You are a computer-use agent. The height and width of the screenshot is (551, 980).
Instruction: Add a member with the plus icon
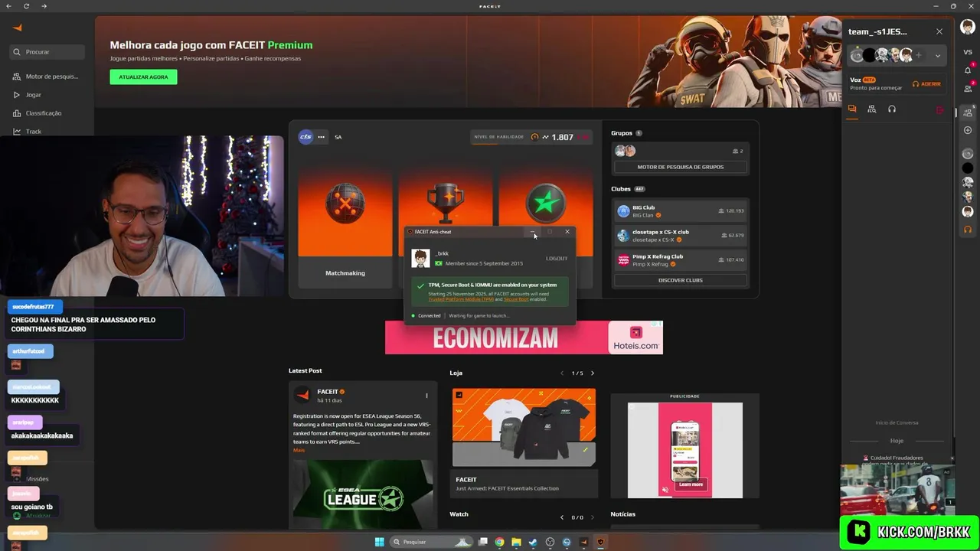918,55
